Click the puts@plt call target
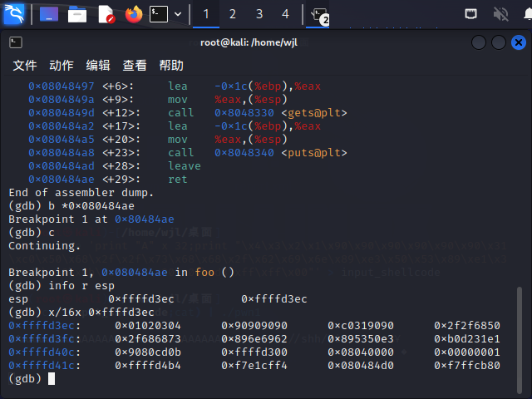532x399 pixels. tap(314, 153)
